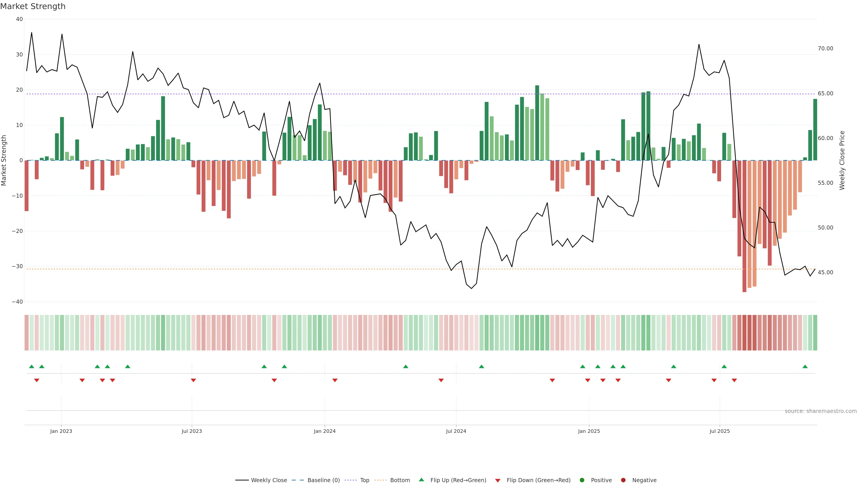Click the Flip Up green triangle legend icon
This screenshot has width=868, height=488.
(421, 480)
